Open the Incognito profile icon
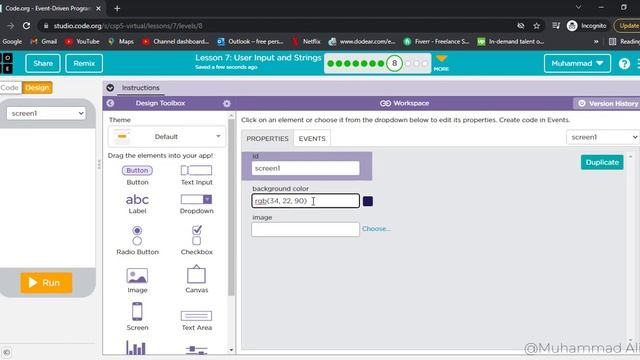640x360 pixels. coord(572,26)
